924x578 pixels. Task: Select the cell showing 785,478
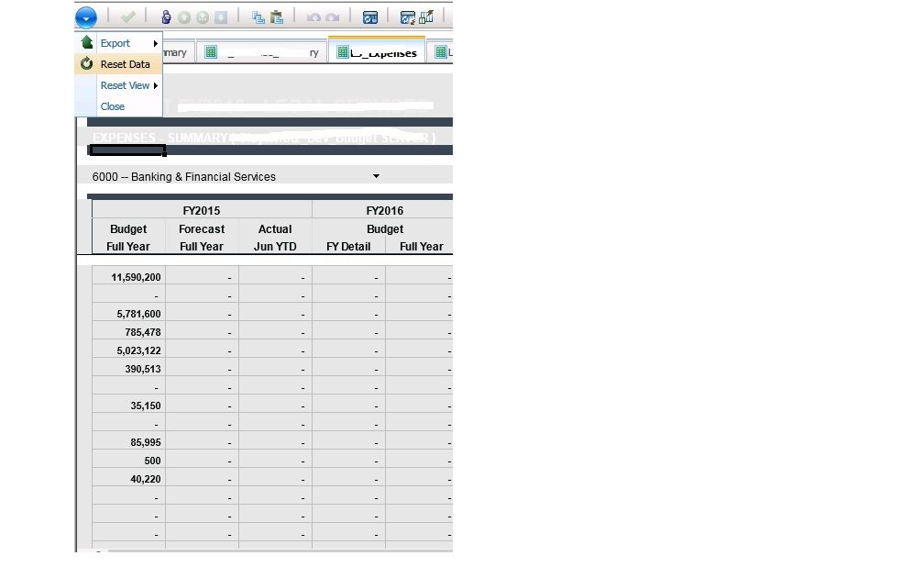[x=128, y=331]
